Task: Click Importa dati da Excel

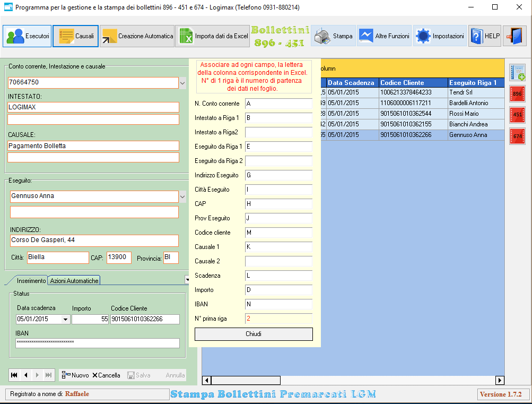Action: tap(213, 36)
